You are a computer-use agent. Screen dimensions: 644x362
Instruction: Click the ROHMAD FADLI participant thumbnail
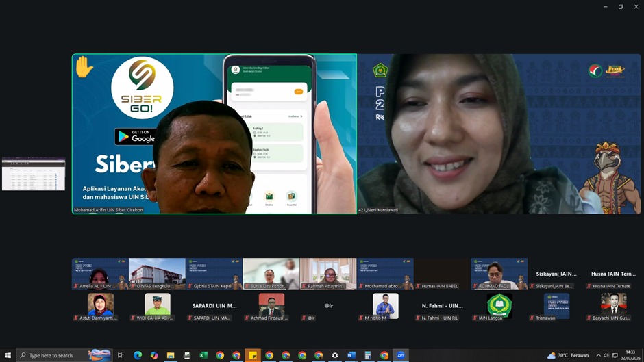[x=499, y=273]
